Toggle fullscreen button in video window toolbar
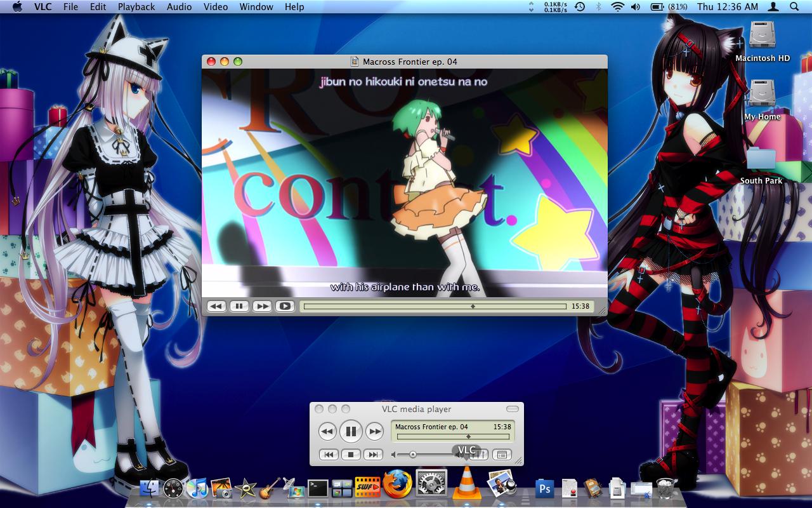Screen dimensions: 812x508 285,306
